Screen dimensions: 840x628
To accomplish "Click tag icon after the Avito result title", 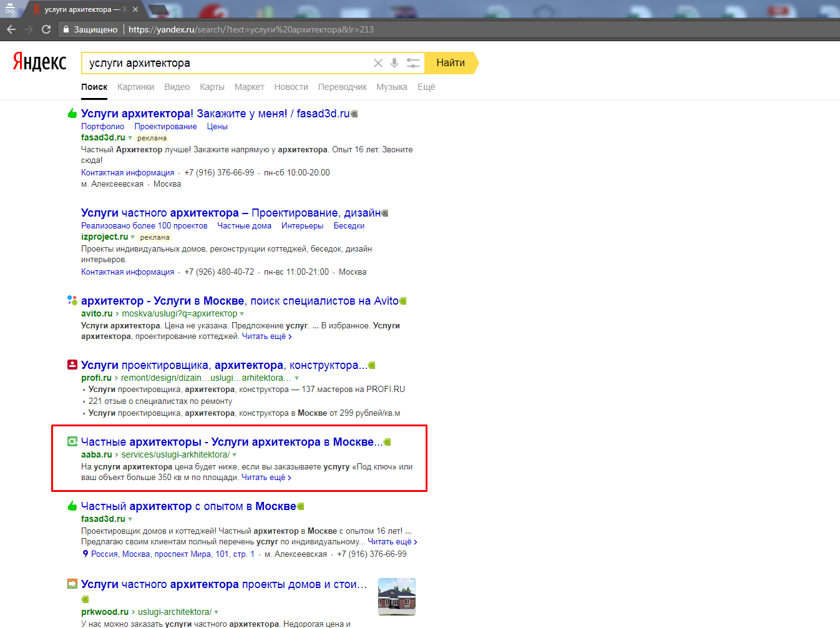I will coord(403,301).
